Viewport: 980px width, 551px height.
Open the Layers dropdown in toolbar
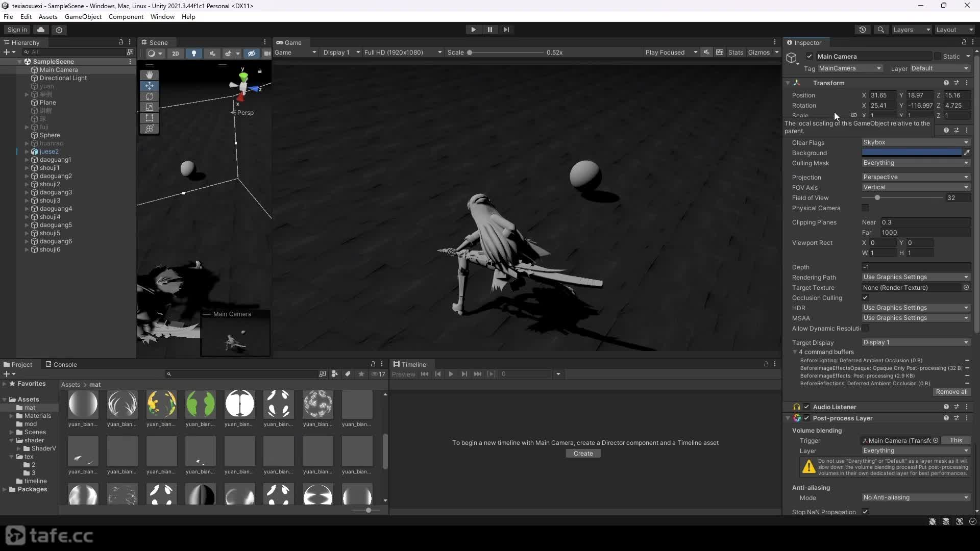pos(912,30)
